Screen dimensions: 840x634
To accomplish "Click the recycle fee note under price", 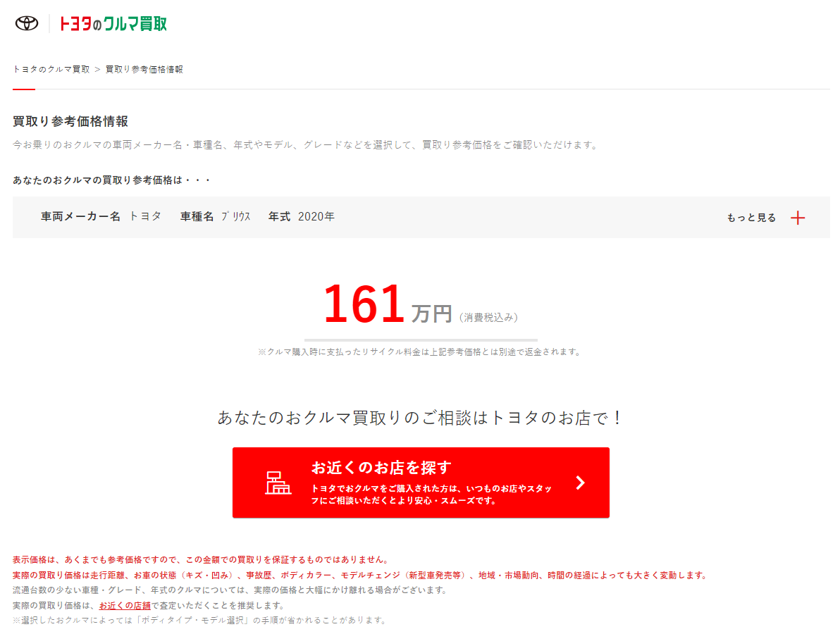I will 419,352.
